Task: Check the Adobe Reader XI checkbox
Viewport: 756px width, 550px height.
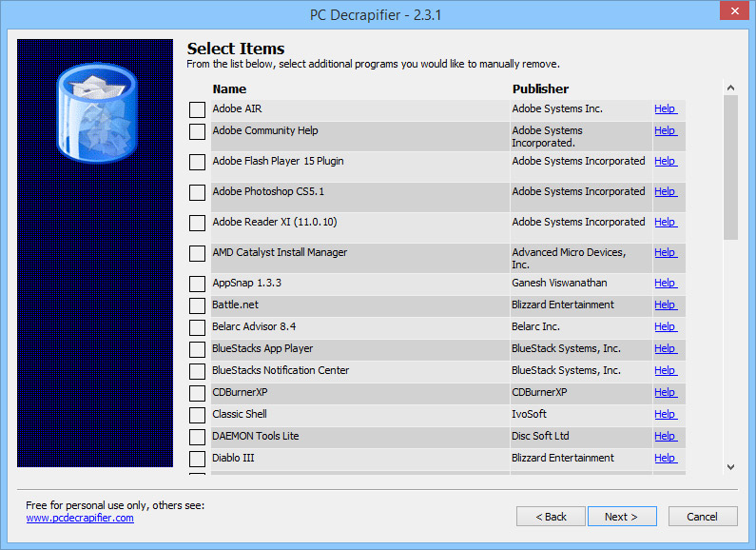Action: click(x=197, y=223)
